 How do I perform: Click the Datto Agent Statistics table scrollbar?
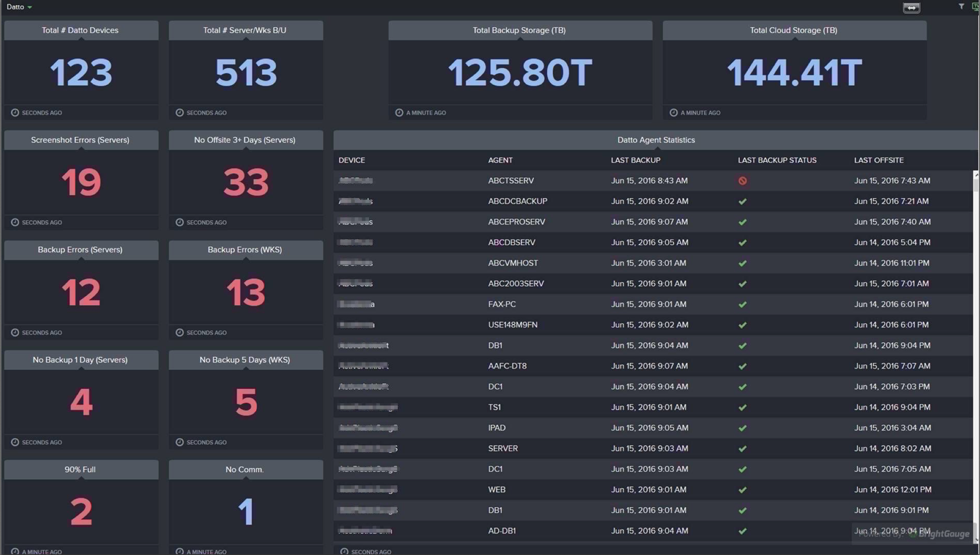point(976,356)
